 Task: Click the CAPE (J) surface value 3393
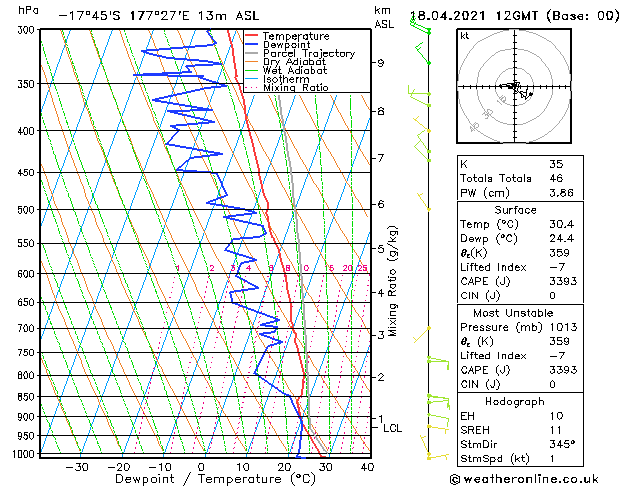point(563,281)
